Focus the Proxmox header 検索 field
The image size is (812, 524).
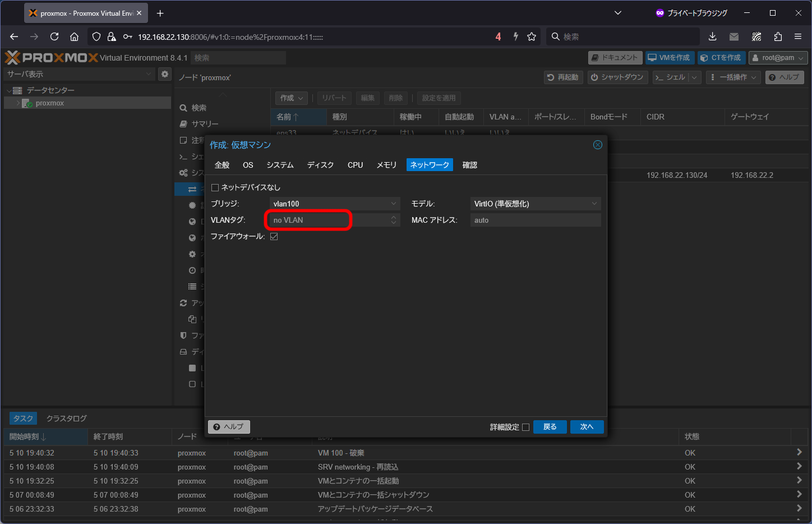tap(238, 58)
